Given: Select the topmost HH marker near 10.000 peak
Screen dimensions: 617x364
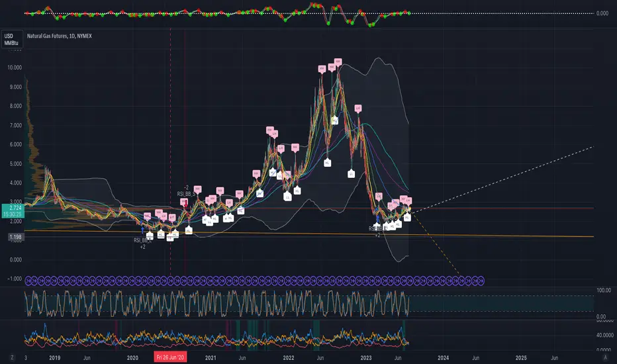Looking at the screenshot, I should click(x=338, y=62).
